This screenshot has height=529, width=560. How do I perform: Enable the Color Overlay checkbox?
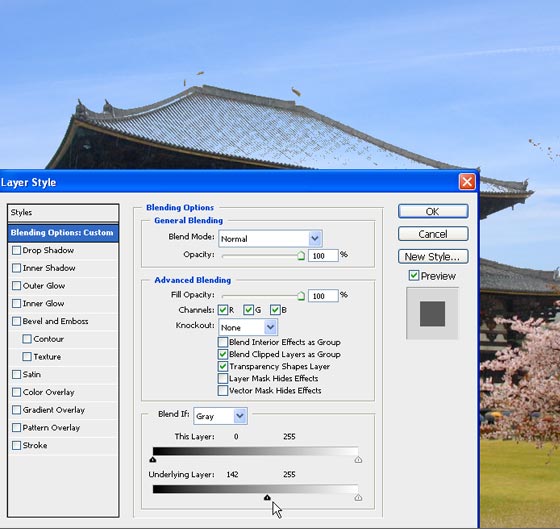click(x=16, y=392)
